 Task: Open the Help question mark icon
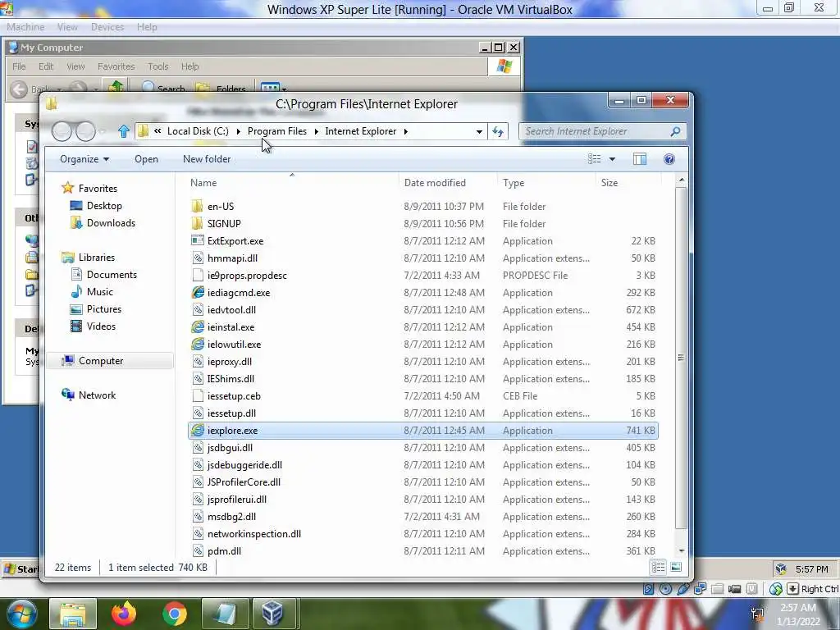pos(669,159)
